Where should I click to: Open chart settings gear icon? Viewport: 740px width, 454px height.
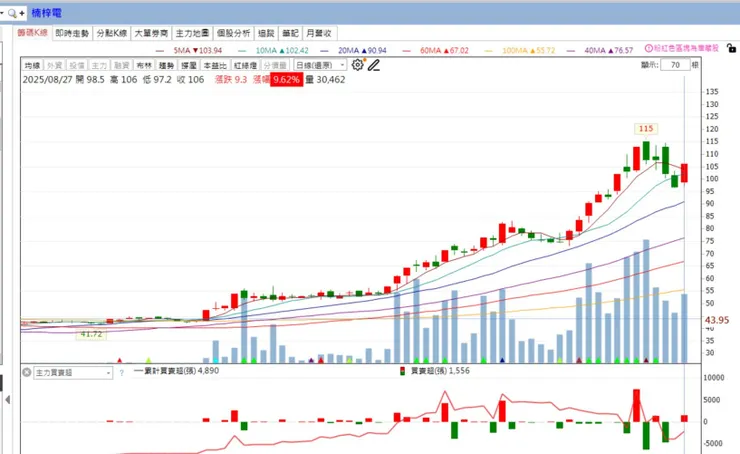[358, 65]
